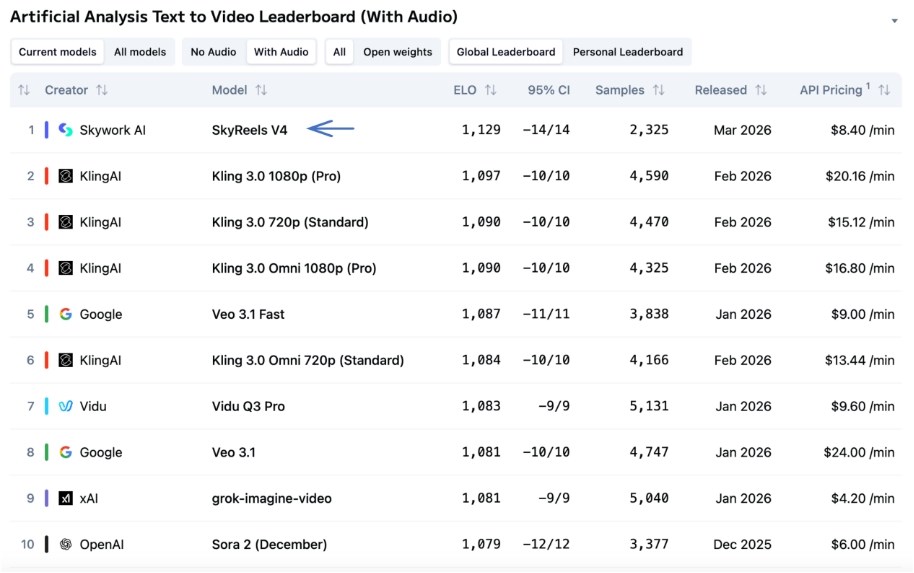Sort by the Creator column arrows
914x573 pixels.
(102, 90)
